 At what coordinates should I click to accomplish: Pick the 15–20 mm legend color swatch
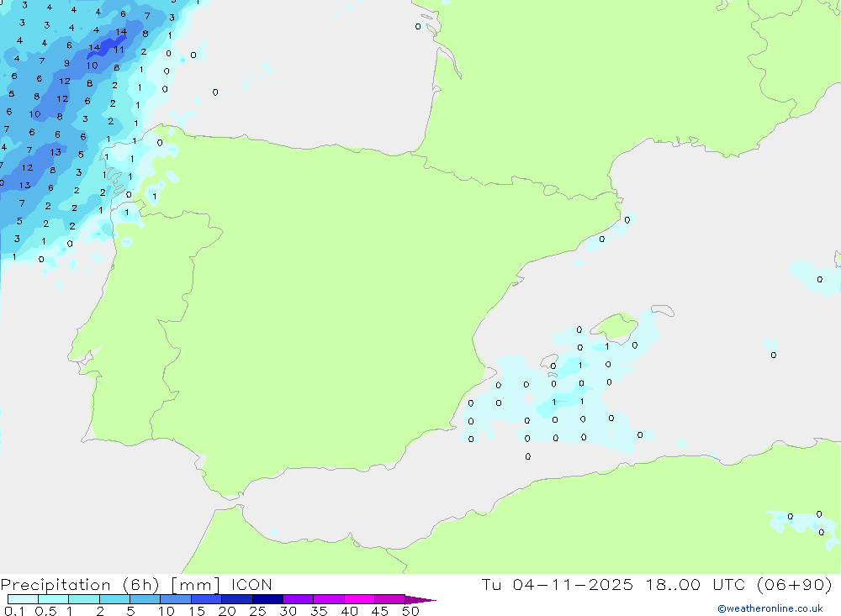[x=206, y=599]
